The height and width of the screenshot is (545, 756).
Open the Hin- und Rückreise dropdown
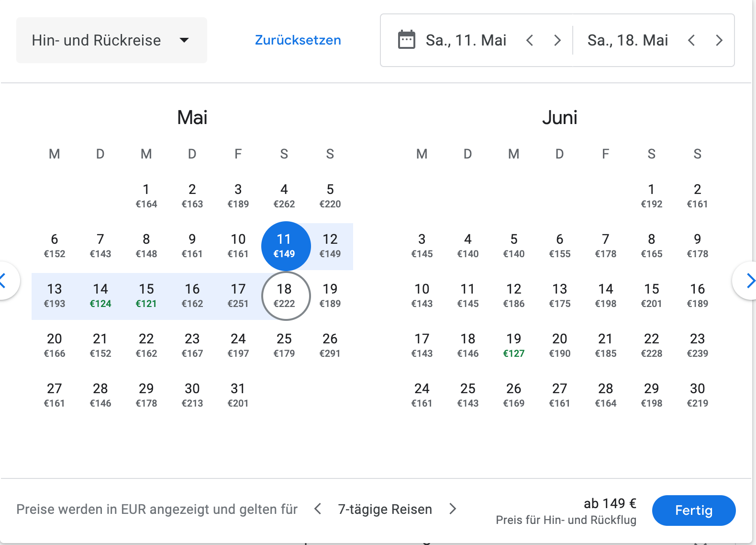click(x=111, y=40)
